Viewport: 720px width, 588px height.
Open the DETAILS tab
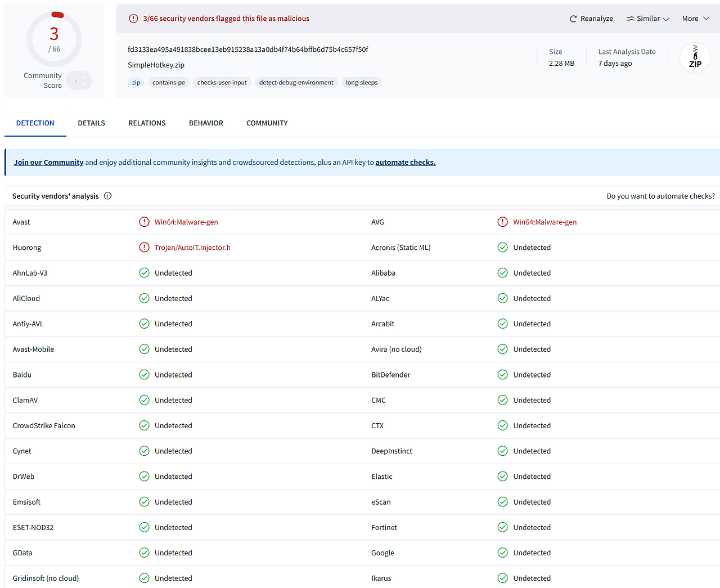[x=92, y=123]
